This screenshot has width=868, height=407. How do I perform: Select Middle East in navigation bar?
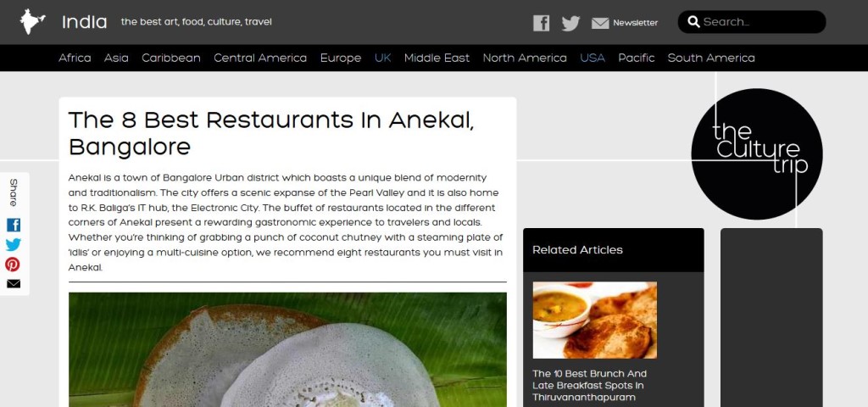[x=437, y=58]
